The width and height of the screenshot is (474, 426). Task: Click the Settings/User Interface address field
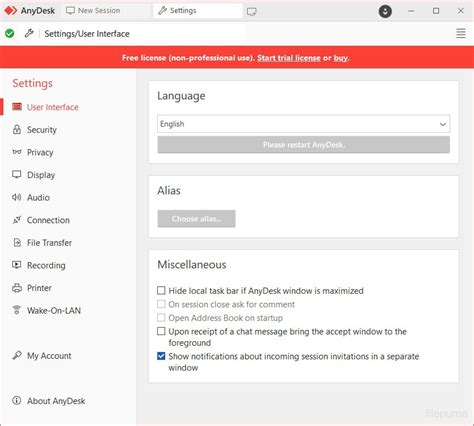click(x=143, y=33)
